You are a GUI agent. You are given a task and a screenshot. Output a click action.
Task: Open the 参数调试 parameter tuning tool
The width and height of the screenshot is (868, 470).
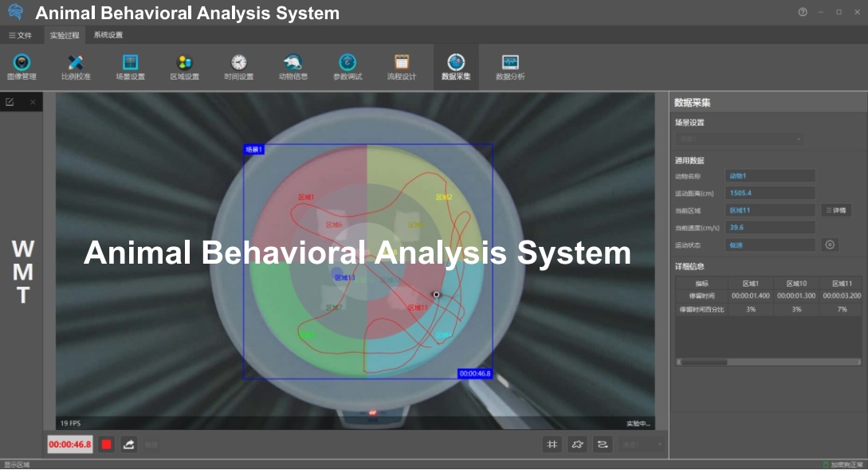(x=347, y=68)
